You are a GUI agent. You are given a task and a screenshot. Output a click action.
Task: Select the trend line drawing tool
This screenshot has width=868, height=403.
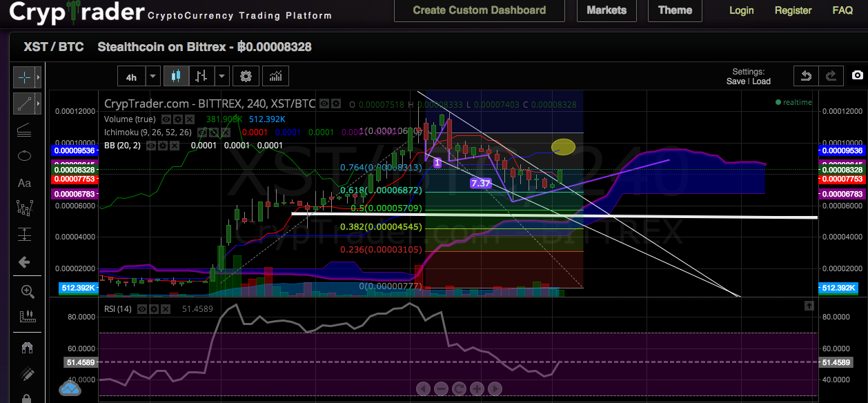tap(23, 104)
